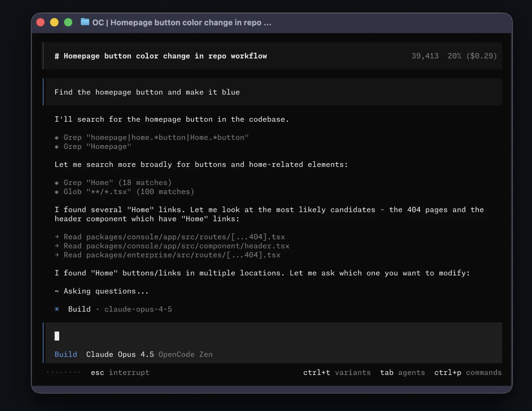Click the arrow icon before Read enterprise 404 route
Screen dimensions: 532x411
tap(57, 255)
